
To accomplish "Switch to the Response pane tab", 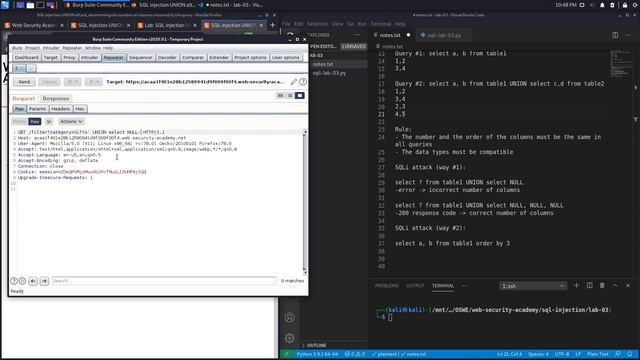I will 56,98.
